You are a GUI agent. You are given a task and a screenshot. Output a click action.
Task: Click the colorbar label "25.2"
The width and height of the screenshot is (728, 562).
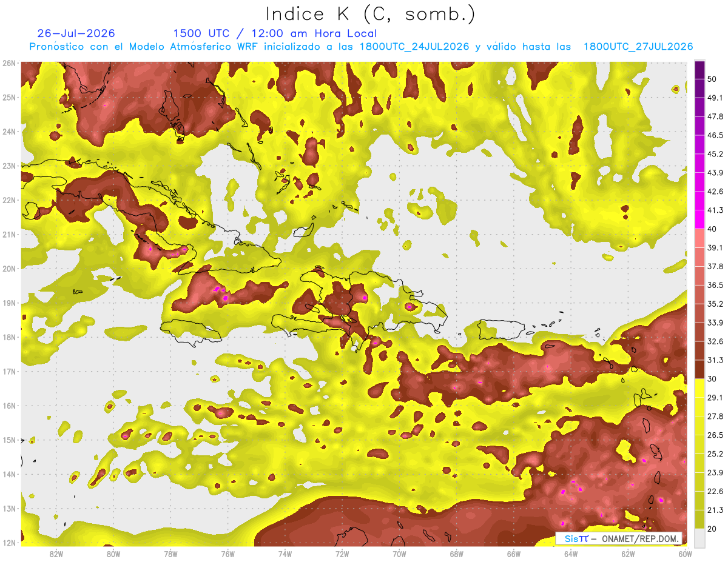715,453
